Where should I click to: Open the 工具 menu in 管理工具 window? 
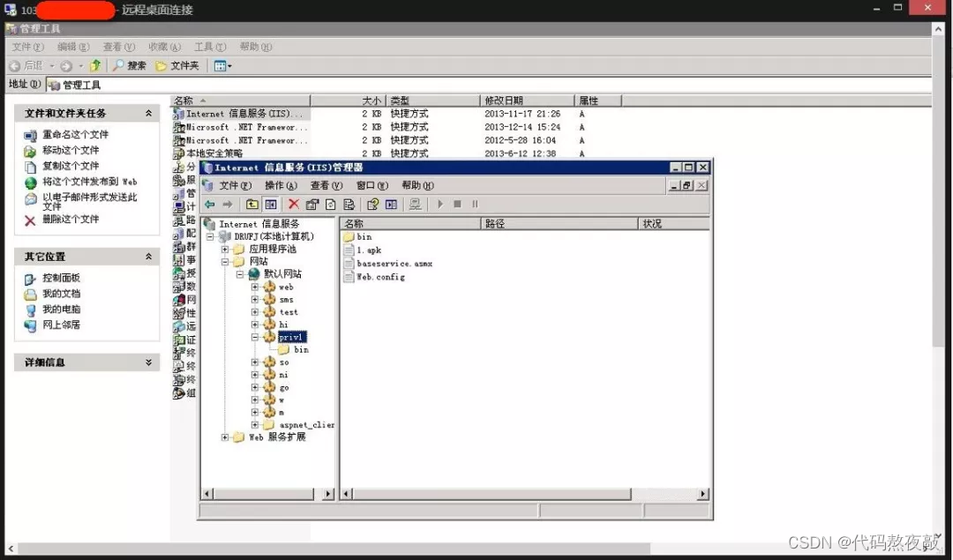click(x=210, y=47)
